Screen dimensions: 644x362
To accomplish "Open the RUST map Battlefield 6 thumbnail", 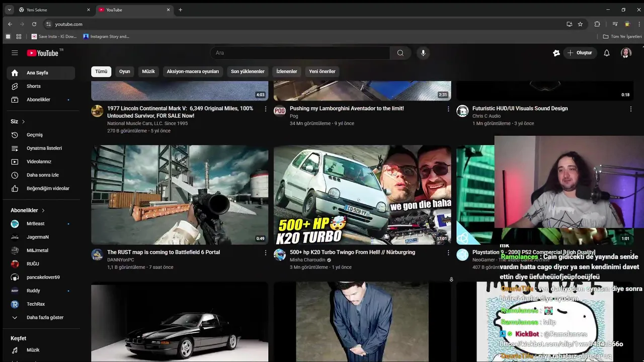I will [x=180, y=195].
